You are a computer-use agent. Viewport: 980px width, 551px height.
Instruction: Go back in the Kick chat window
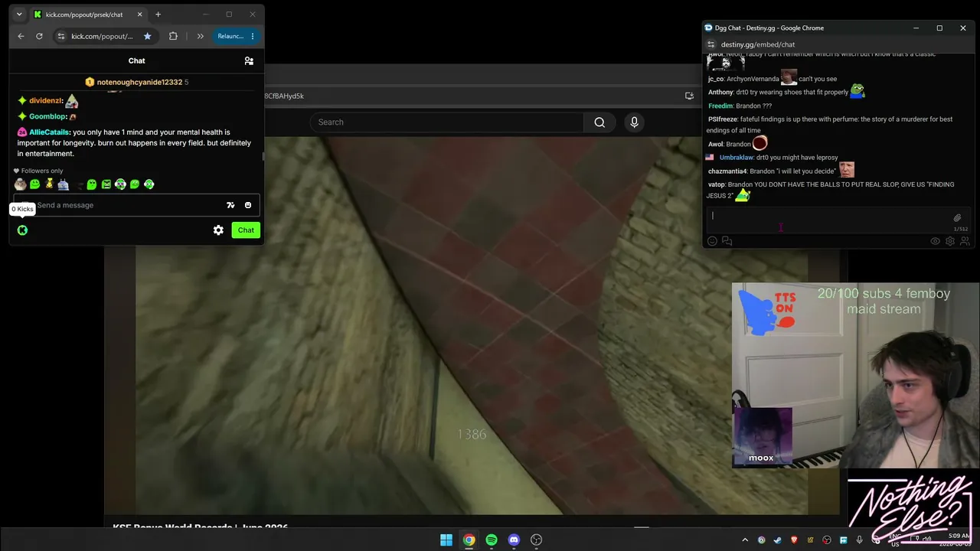pyautogui.click(x=21, y=36)
